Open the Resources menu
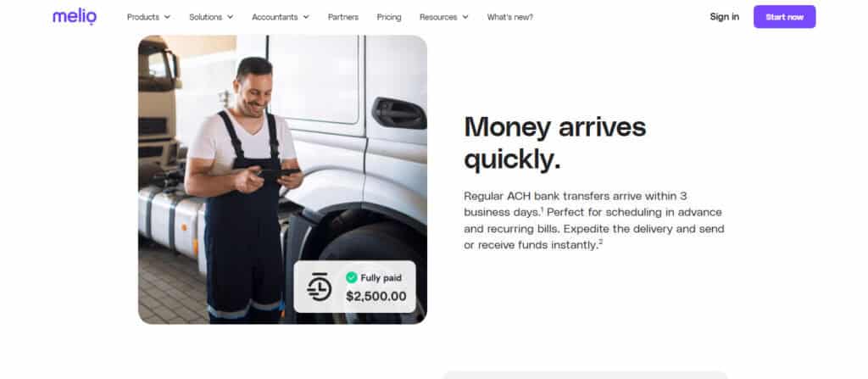 click(444, 17)
